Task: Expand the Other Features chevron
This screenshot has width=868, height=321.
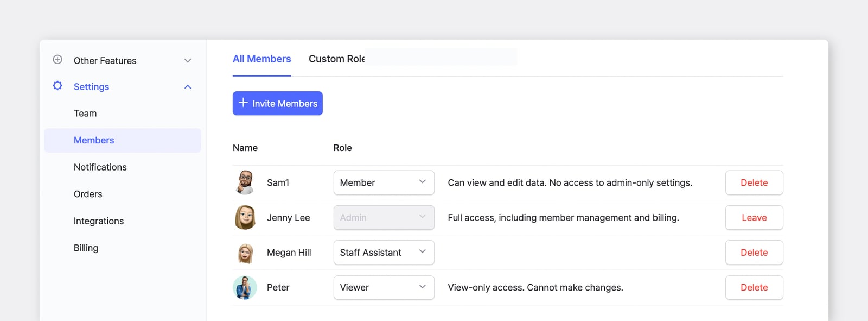Action: 188,61
